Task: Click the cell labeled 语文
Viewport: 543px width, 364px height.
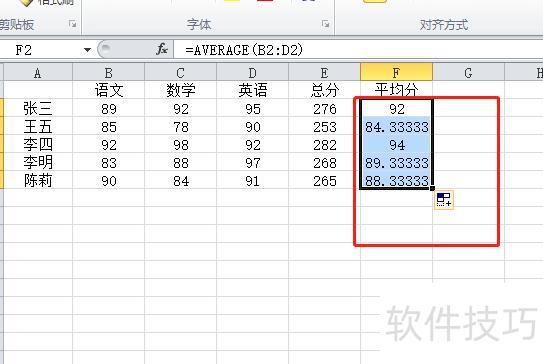Action: click(x=108, y=90)
